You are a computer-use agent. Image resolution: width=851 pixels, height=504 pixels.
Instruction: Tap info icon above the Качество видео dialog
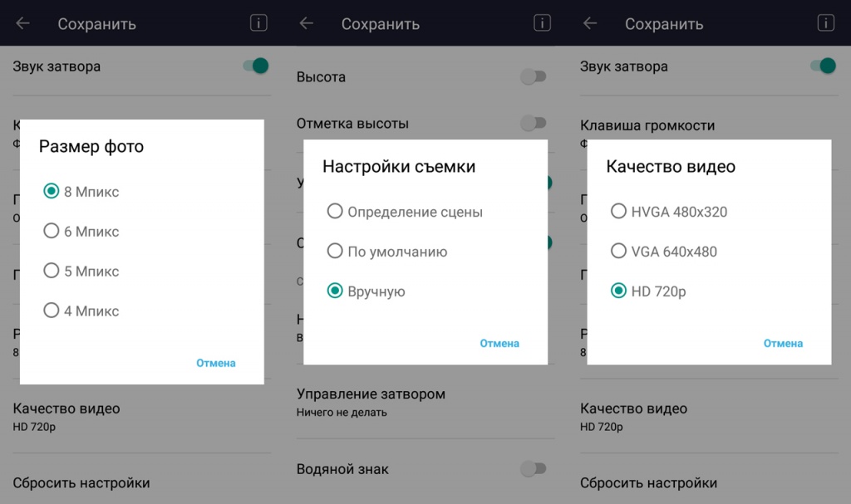point(825,23)
